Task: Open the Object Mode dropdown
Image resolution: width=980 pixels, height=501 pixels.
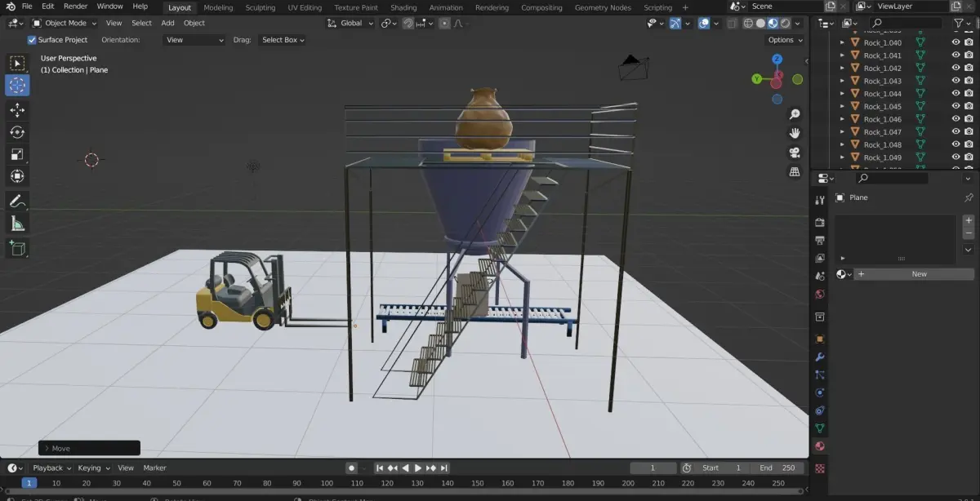Action: pos(64,23)
